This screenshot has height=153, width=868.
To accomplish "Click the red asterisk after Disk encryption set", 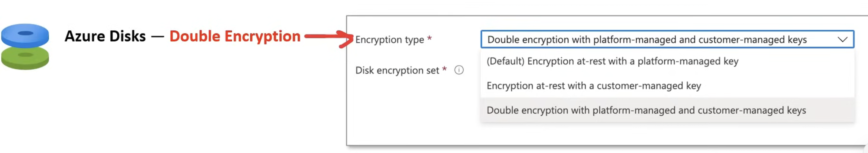I will (444, 69).
